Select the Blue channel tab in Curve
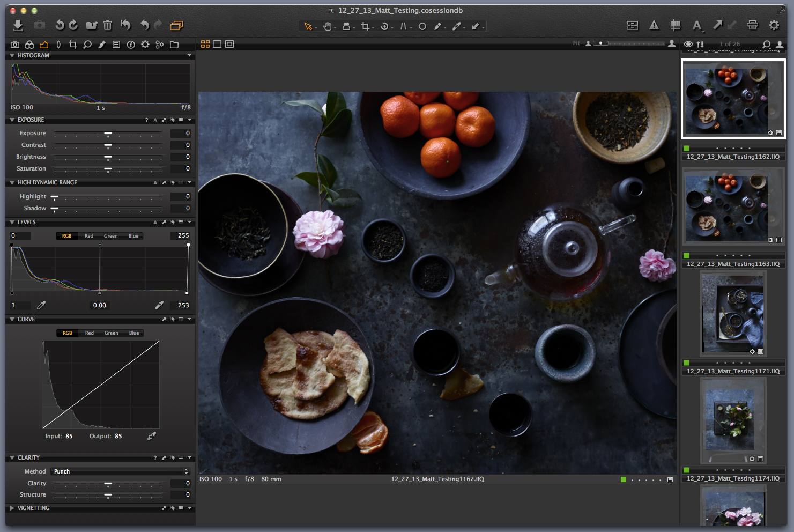The height and width of the screenshot is (532, 794). click(x=133, y=332)
